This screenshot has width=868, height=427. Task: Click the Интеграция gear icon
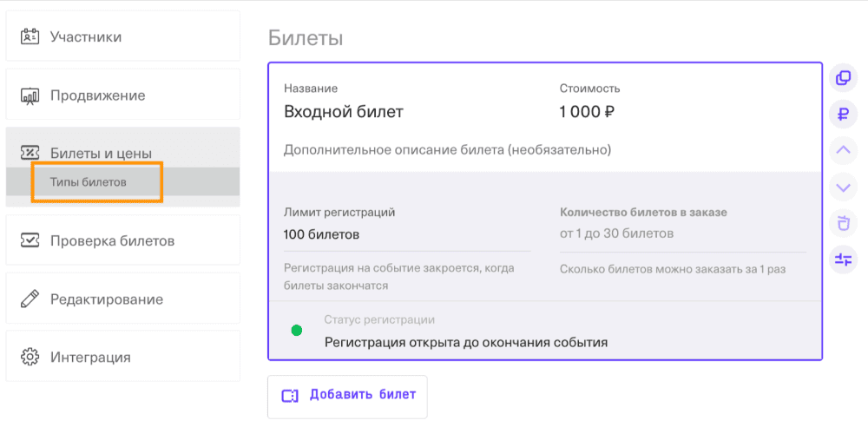tap(30, 357)
